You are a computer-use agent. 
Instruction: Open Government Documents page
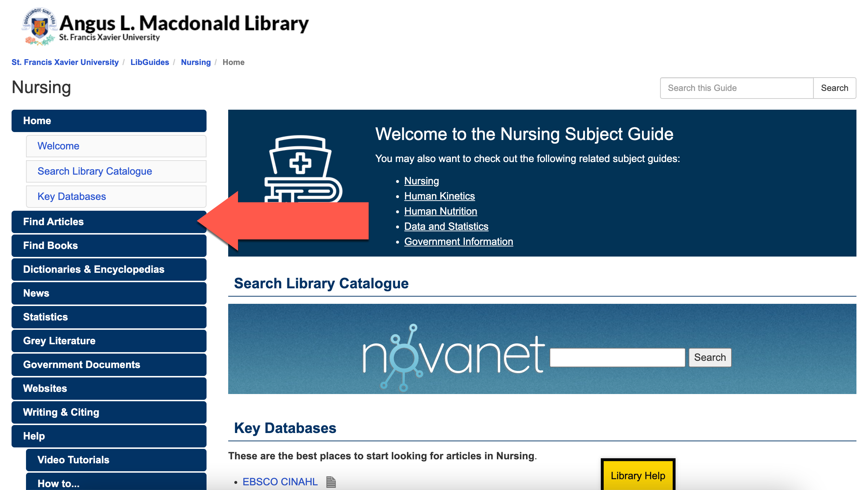(x=109, y=365)
